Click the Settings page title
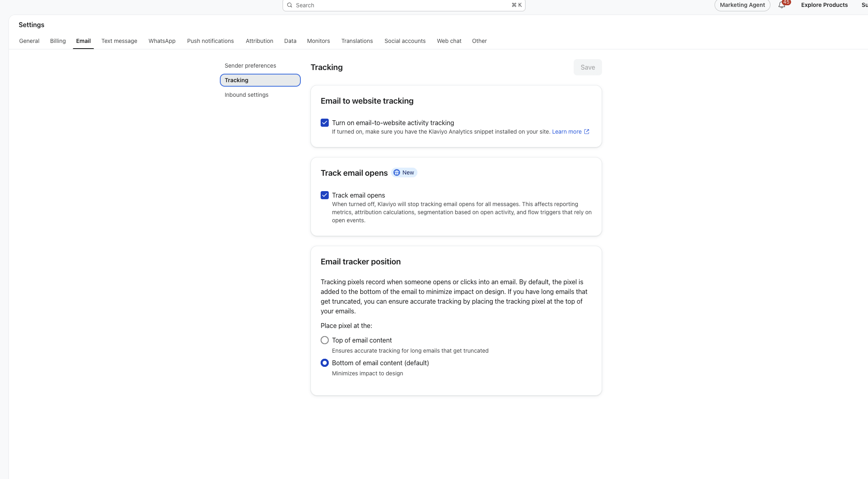Viewport: 868px width, 479px height. click(x=32, y=25)
